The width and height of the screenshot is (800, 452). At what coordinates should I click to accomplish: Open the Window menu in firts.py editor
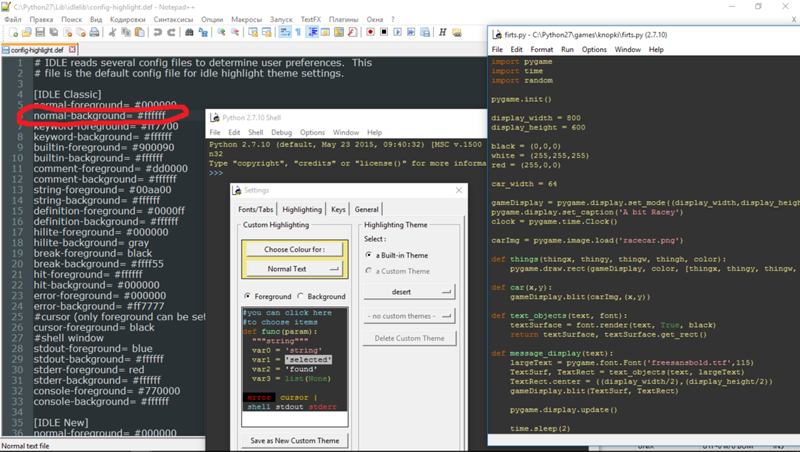[x=627, y=49]
